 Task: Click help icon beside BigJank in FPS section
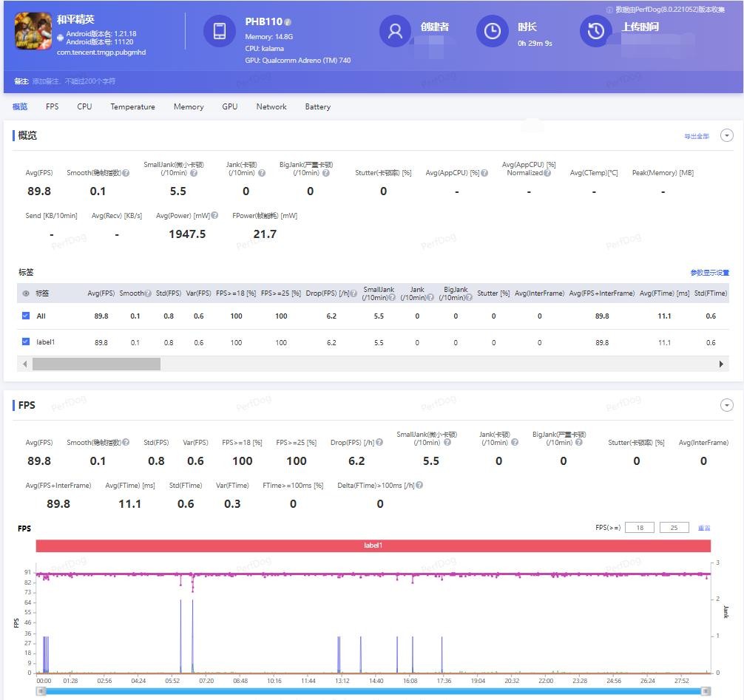(579, 443)
